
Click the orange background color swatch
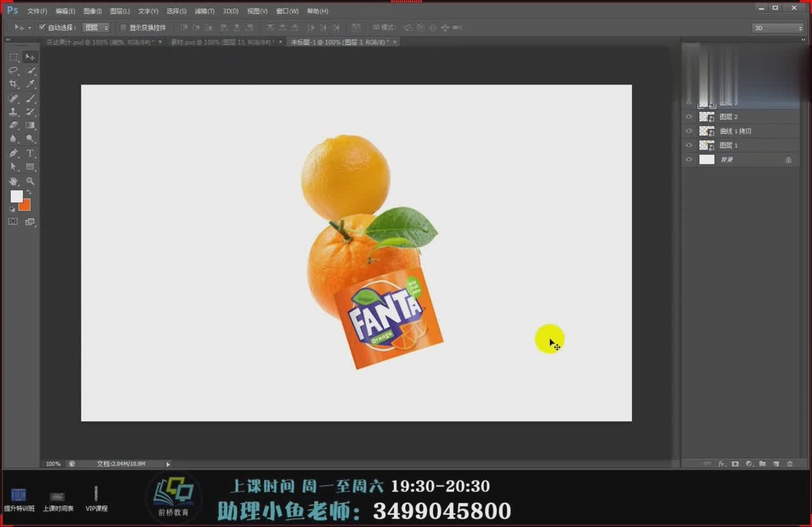click(x=25, y=205)
